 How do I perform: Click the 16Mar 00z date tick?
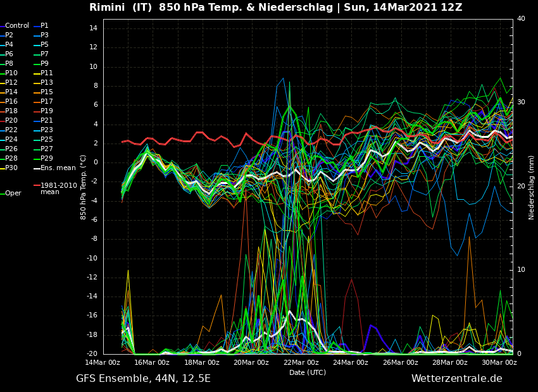(x=152, y=362)
